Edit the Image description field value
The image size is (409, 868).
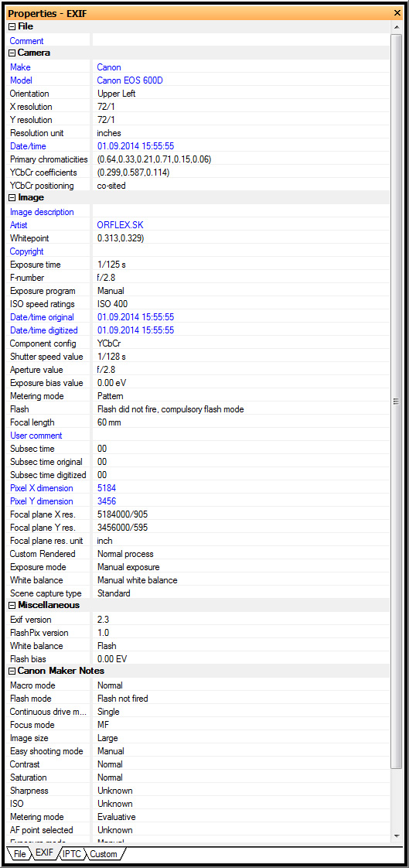pyautogui.click(x=240, y=212)
